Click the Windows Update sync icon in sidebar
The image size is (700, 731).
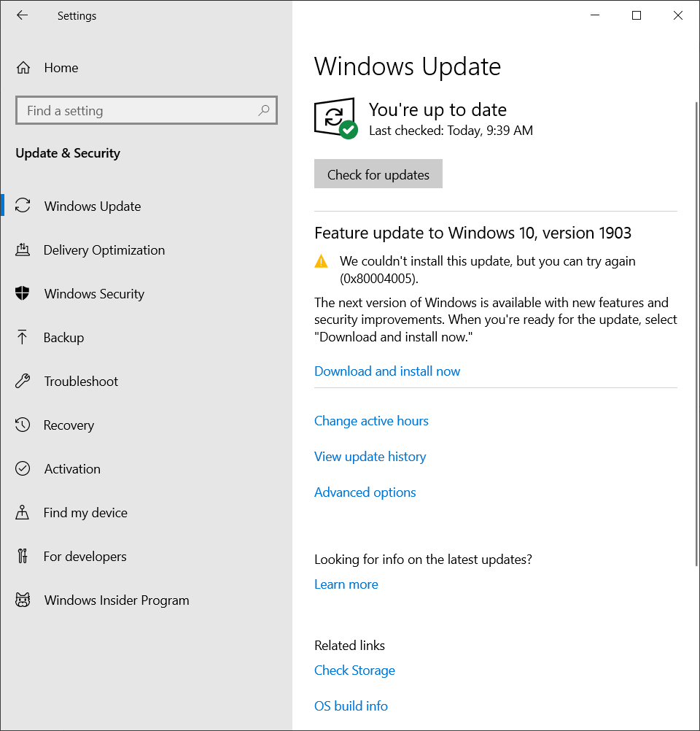coord(23,206)
